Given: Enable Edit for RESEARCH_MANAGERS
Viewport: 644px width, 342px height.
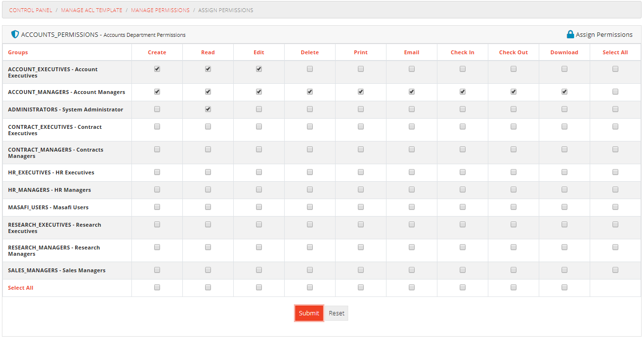Looking at the screenshot, I should pos(259,247).
